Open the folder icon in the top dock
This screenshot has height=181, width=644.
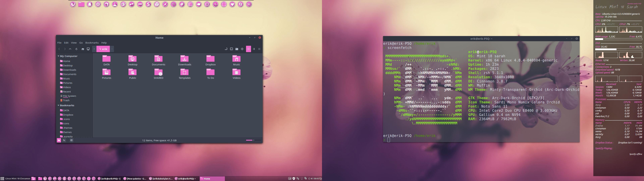coord(81,4)
